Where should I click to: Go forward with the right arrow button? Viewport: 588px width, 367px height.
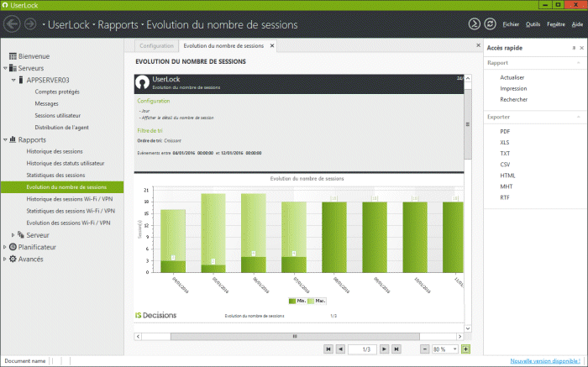[x=30, y=24]
